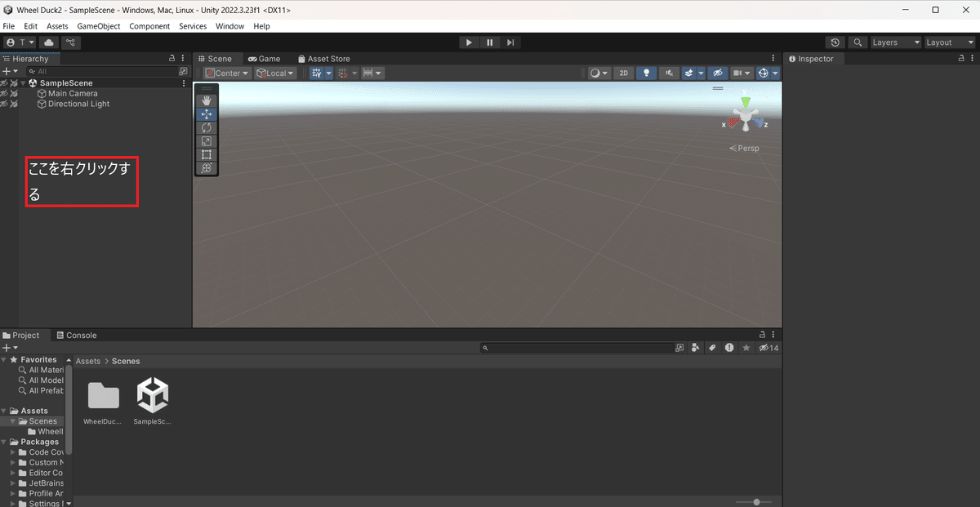Open the Center pivot mode dropdown

[227, 73]
